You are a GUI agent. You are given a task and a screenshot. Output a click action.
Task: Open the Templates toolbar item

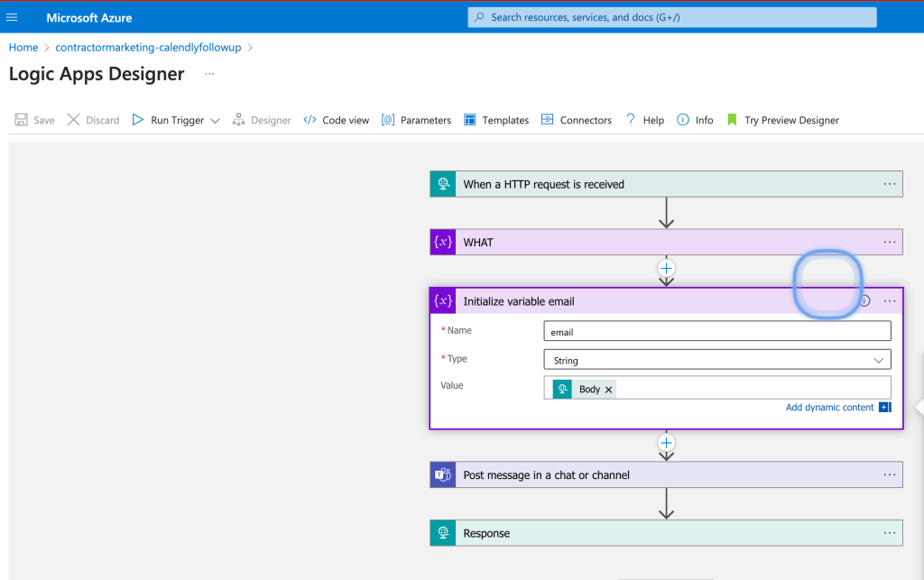pyautogui.click(x=496, y=120)
